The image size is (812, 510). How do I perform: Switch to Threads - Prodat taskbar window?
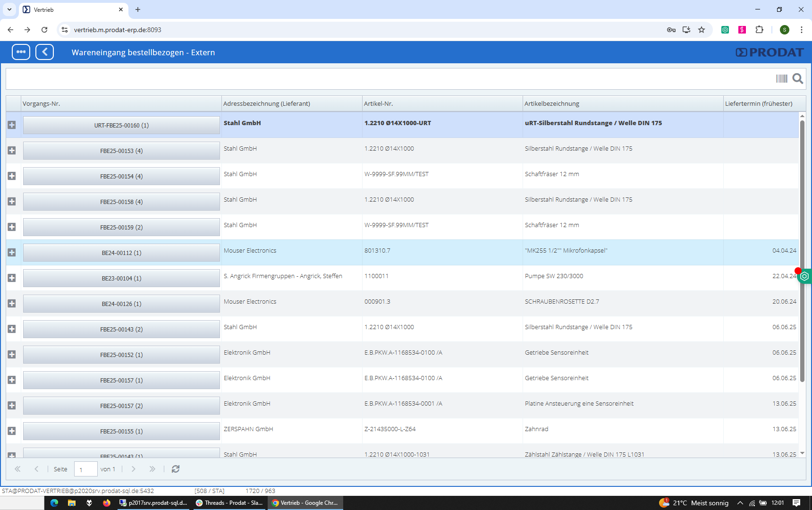pyautogui.click(x=229, y=503)
